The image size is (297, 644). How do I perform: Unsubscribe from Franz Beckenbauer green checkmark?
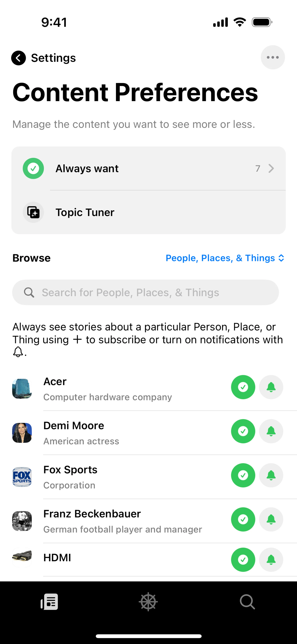pyautogui.click(x=243, y=519)
